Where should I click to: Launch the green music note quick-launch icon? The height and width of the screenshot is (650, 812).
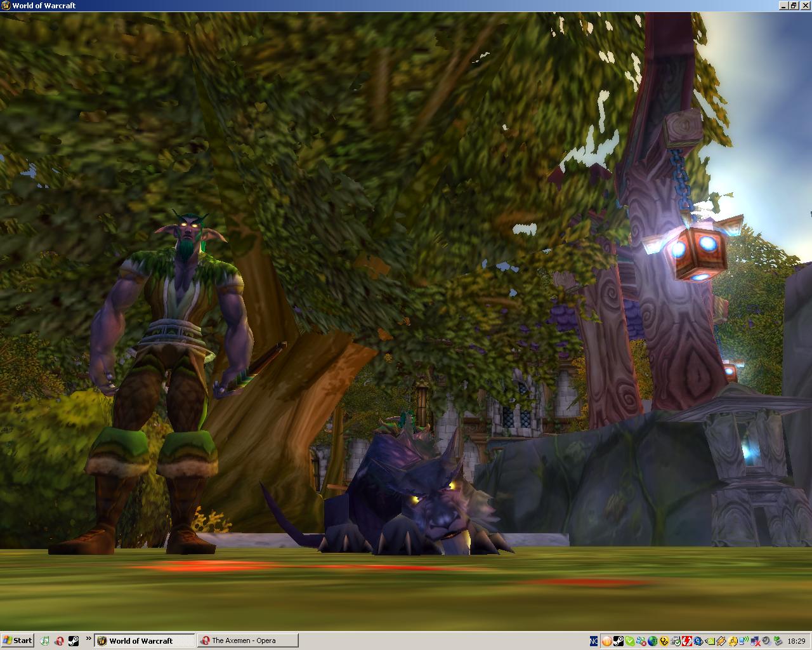coord(44,641)
